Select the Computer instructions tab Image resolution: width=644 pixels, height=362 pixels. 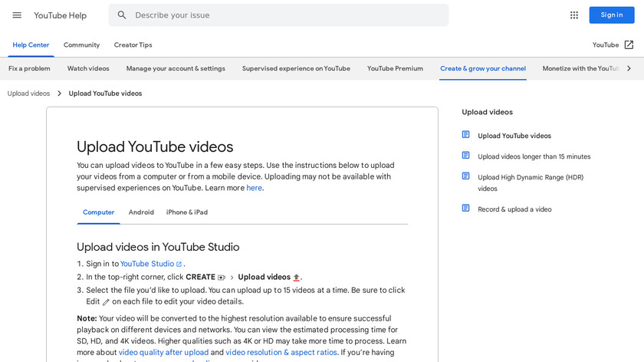pos(99,212)
